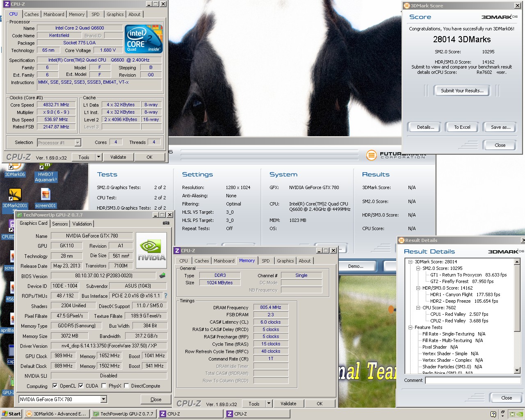Click into the Comment input field
The image size is (525, 420).
click(473, 380)
